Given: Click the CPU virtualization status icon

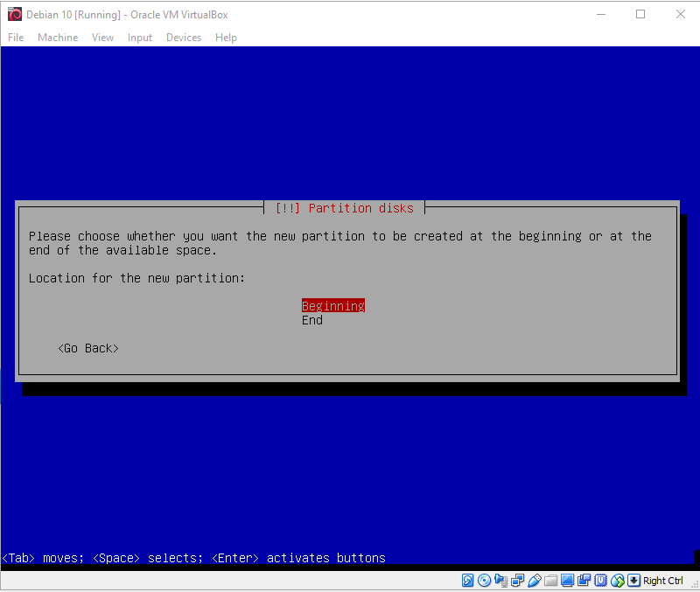Looking at the screenshot, I should click(601, 581).
